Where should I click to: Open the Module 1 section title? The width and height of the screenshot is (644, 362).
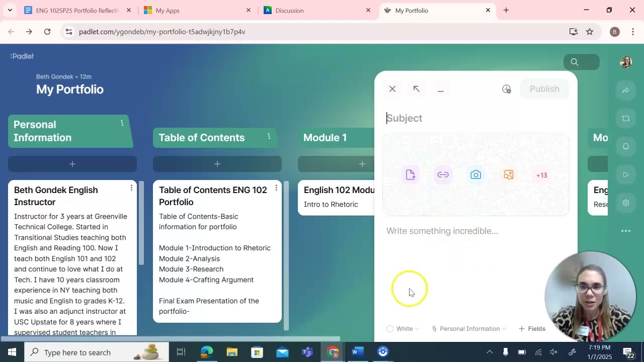(325, 138)
